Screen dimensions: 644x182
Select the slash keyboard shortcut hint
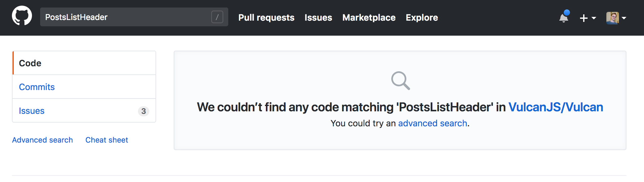pyautogui.click(x=218, y=18)
